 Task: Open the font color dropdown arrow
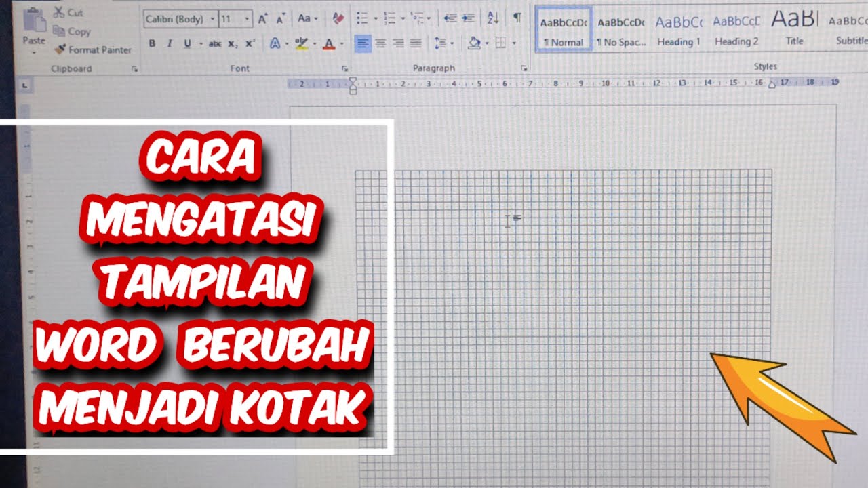pos(341,44)
